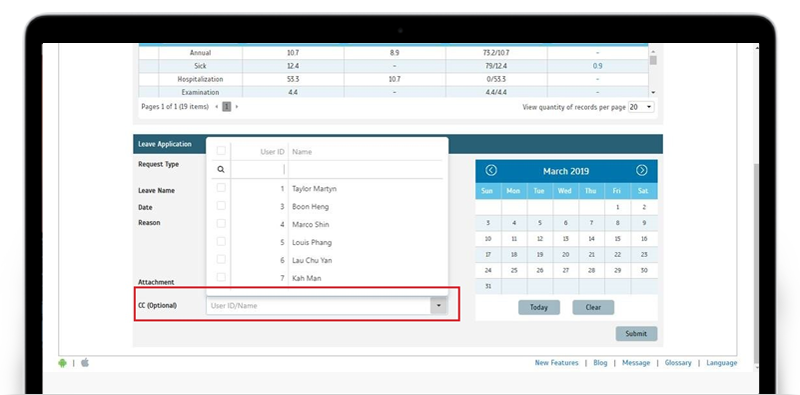Open the New Features link
This screenshot has width=800, height=395.
click(557, 363)
